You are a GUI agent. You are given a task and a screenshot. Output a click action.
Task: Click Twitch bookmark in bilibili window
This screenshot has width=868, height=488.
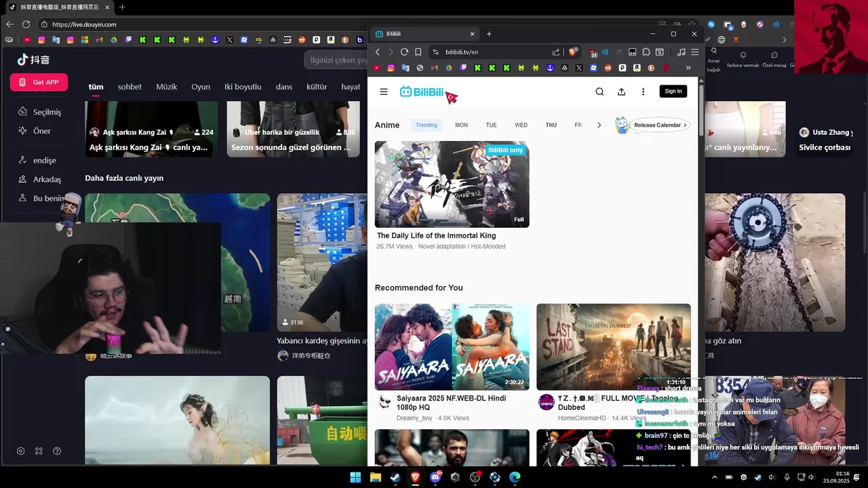(x=464, y=68)
